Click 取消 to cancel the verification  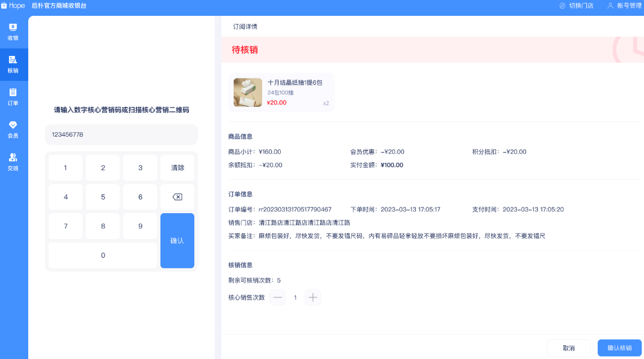pyautogui.click(x=568, y=348)
